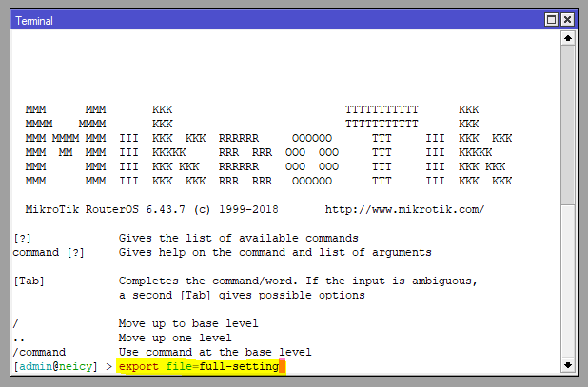Click 'a second [Tab] gives possible options'
The image size is (588, 387).
242,295
